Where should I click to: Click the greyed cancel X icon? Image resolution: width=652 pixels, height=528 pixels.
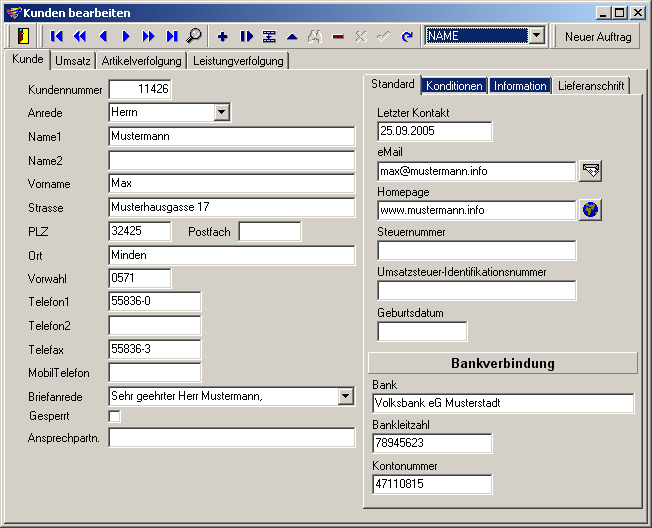(x=361, y=37)
